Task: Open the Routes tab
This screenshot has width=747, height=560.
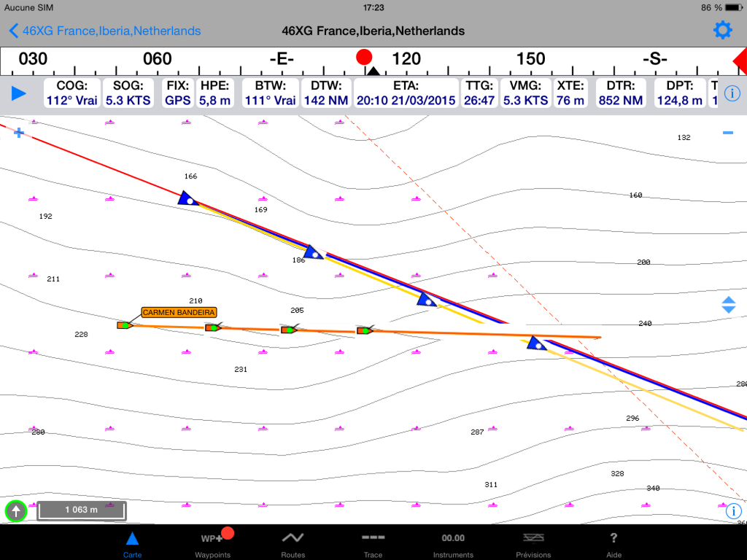Action: (293, 544)
